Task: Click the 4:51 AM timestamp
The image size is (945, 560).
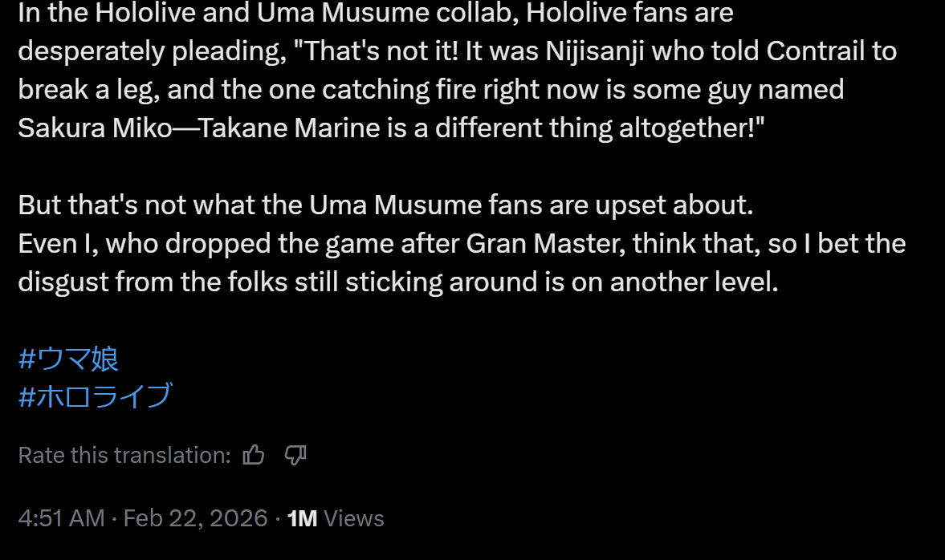Action: (61, 518)
